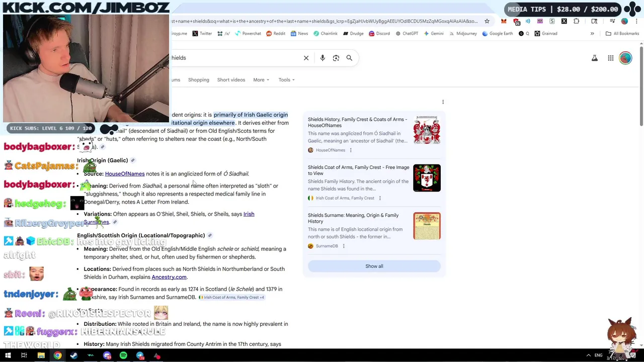This screenshot has width=644, height=362.
Task: Click the SurnameDB result thumbnail
Action: (427, 226)
